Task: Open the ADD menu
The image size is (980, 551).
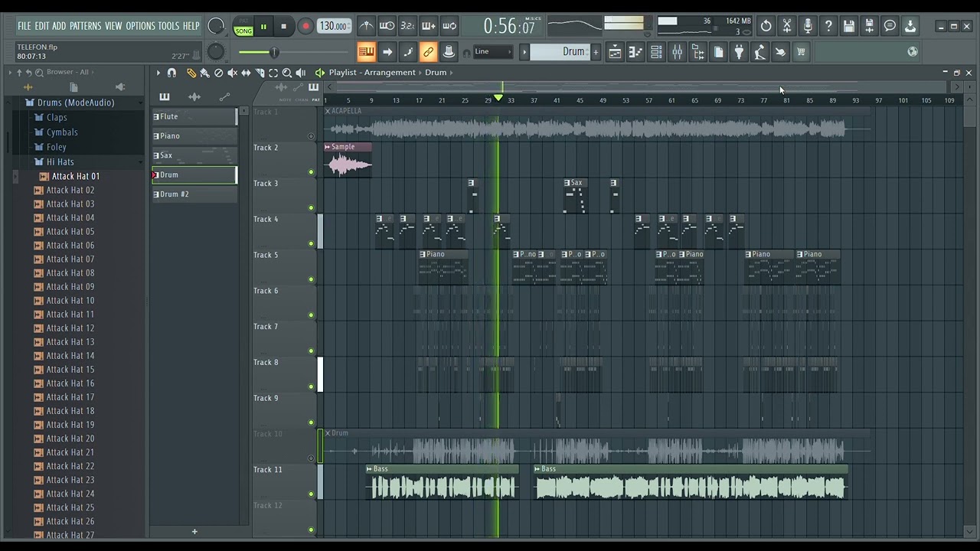Action: coord(59,26)
